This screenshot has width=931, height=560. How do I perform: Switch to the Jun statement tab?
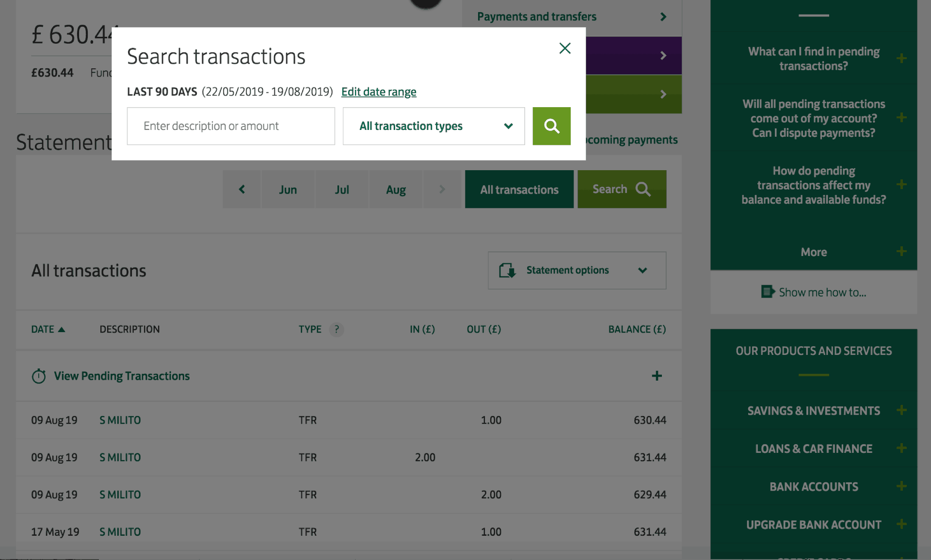(288, 189)
